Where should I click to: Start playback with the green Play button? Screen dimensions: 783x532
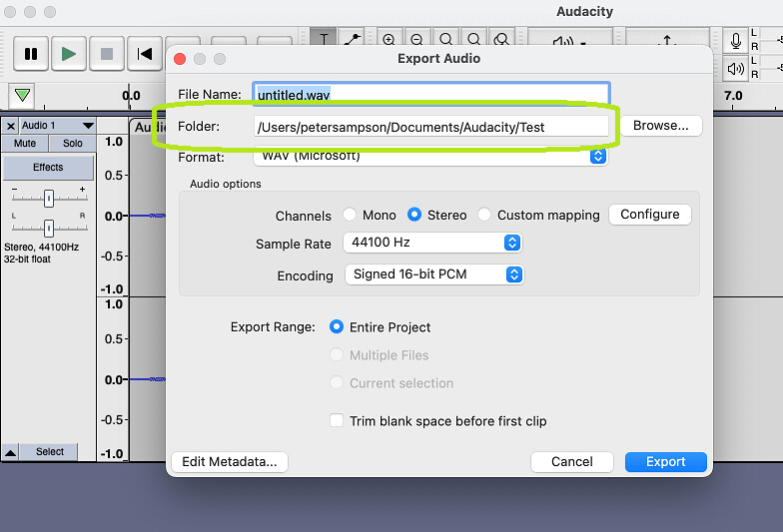pos(69,54)
